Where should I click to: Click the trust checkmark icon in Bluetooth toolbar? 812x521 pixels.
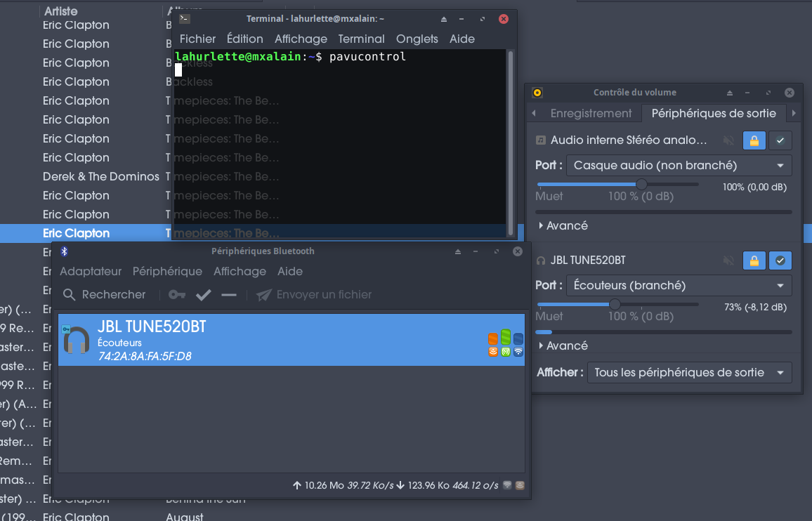coord(204,295)
